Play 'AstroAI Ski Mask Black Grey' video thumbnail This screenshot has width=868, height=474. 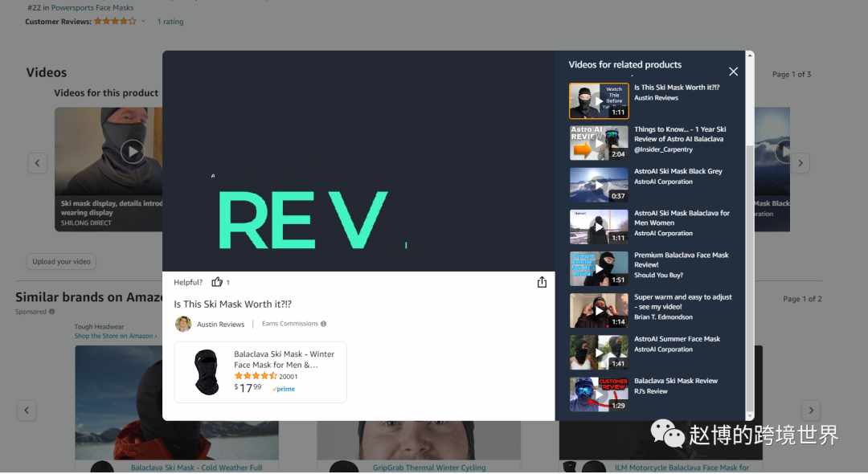click(x=599, y=185)
